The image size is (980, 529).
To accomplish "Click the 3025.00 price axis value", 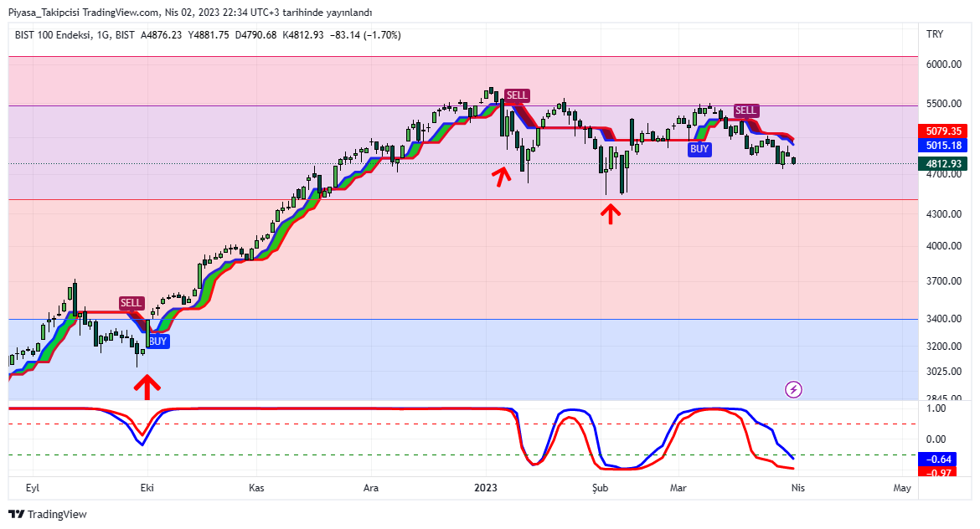I will point(944,372).
